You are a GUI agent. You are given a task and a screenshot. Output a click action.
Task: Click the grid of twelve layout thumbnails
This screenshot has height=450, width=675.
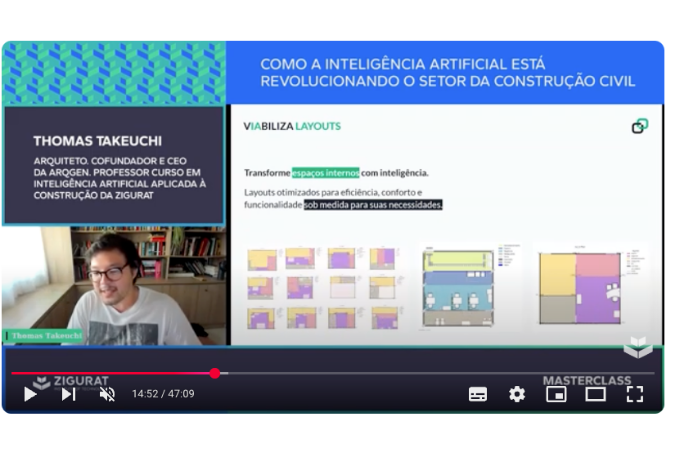tap(325, 287)
